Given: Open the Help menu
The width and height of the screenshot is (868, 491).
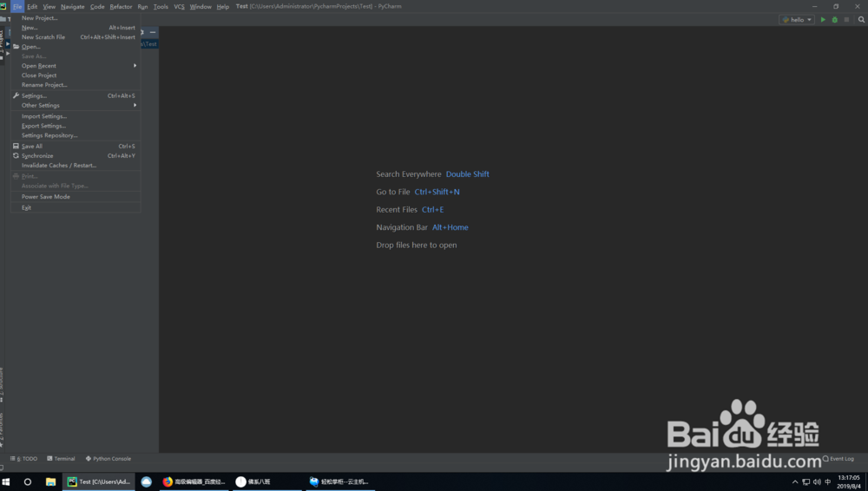Looking at the screenshot, I should [x=222, y=7].
